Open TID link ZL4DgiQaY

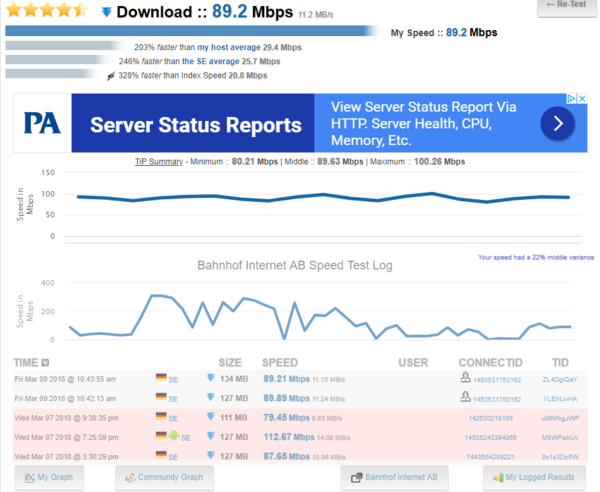[x=559, y=380]
